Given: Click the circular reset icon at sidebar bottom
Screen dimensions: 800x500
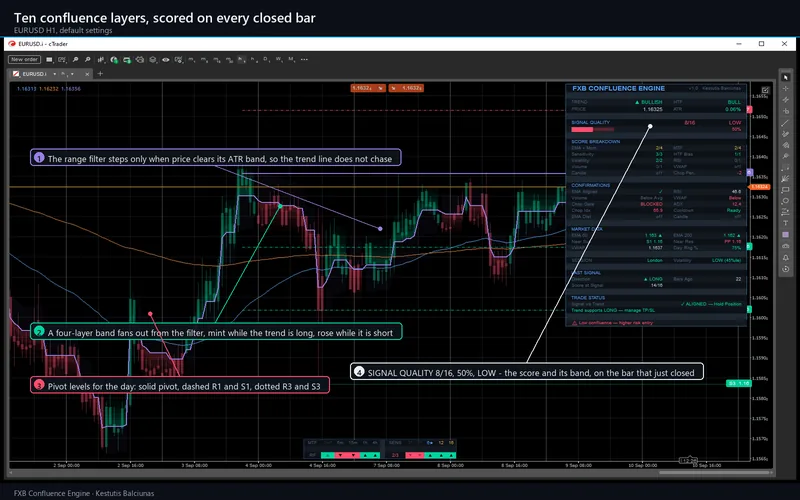Looking at the screenshot, I should point(785,268).
